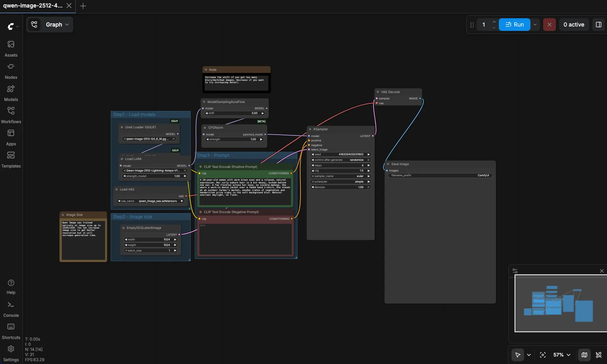Open the 57% zoom level dropdown

(562, 355)
